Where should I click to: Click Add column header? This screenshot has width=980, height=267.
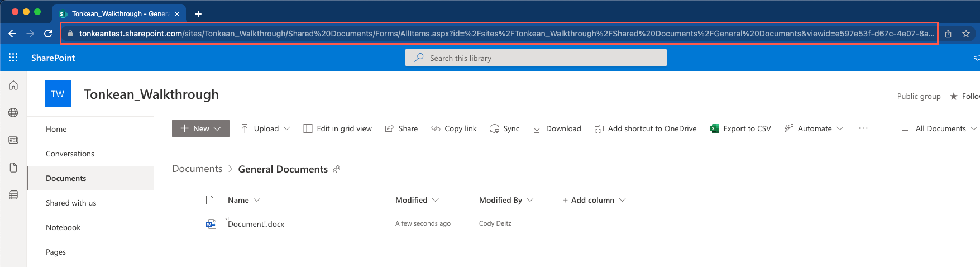[x=594, y=200]
